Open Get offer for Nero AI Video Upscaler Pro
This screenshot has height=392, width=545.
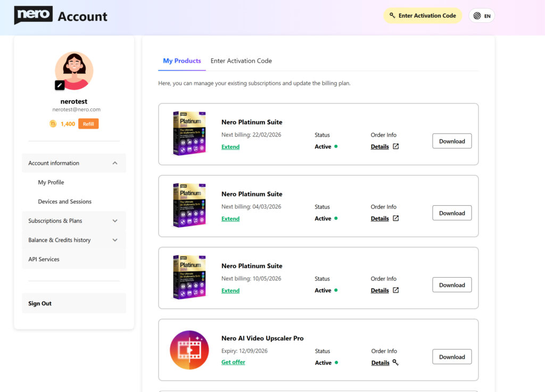coord(233,362)
